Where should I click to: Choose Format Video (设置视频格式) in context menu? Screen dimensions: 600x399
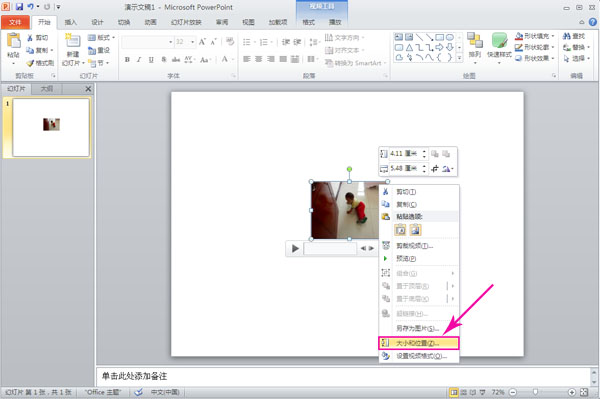click(x=419, y=356)
